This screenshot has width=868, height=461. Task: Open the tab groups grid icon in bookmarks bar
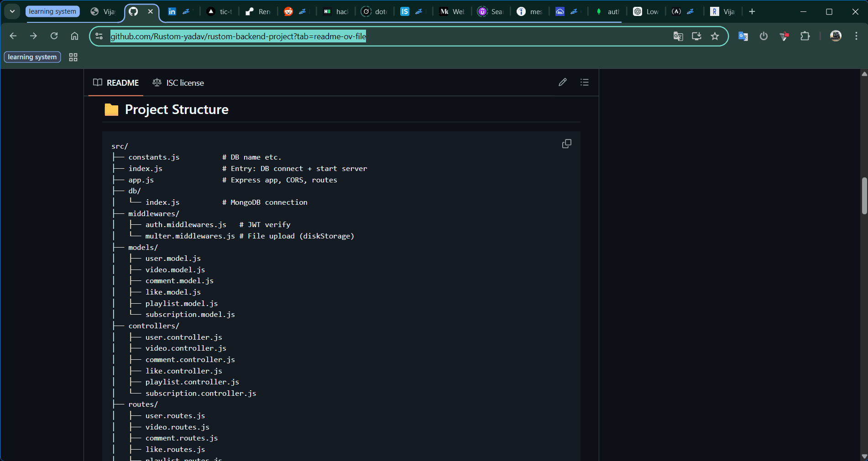(73, 57)
